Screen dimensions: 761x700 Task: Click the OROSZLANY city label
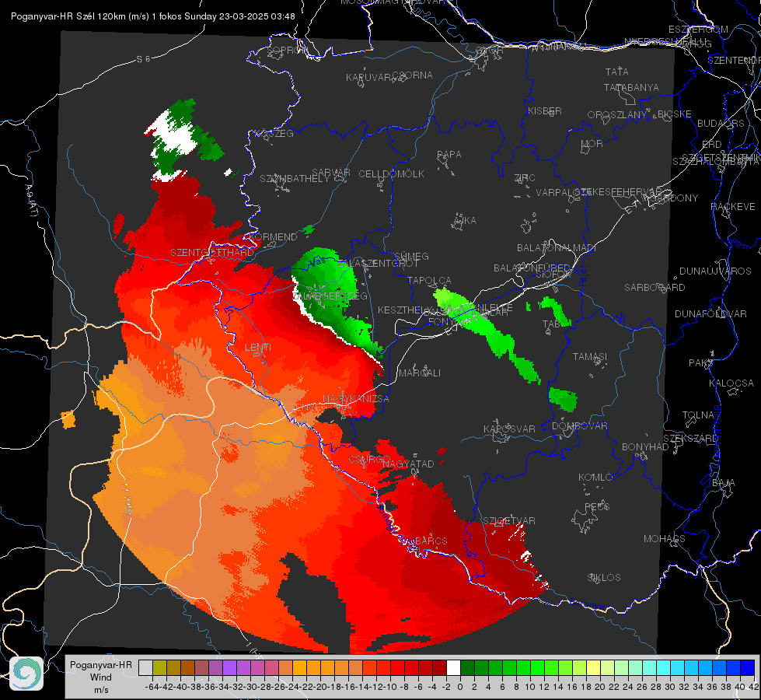[617, 115]
